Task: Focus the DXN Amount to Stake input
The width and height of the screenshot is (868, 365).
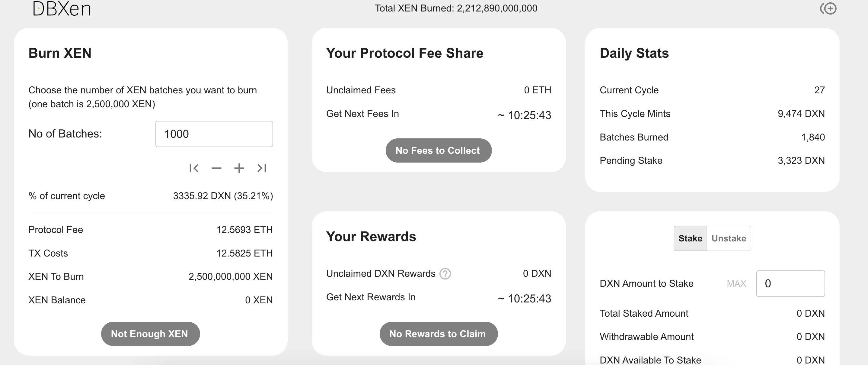Action: [790, 284]
